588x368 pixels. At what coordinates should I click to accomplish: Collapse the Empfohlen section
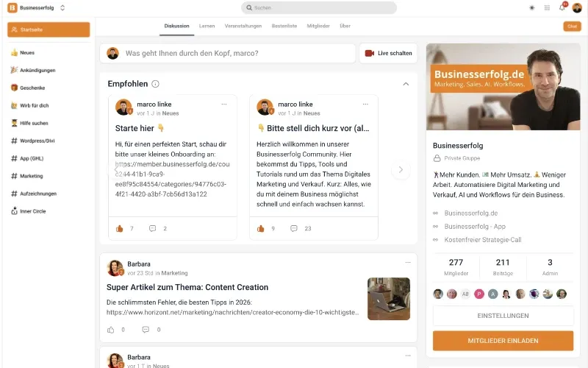(406, 84)
